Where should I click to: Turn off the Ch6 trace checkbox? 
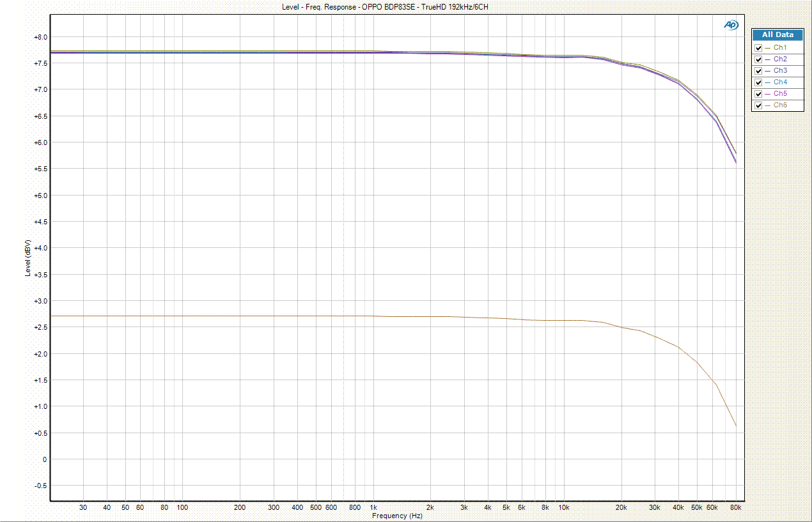758,105
